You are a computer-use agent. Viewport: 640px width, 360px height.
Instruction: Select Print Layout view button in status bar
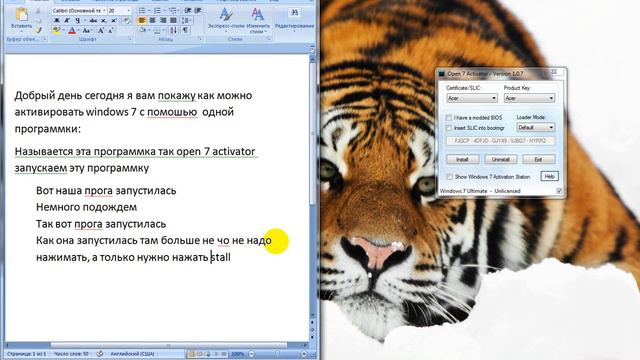(191, 354)
